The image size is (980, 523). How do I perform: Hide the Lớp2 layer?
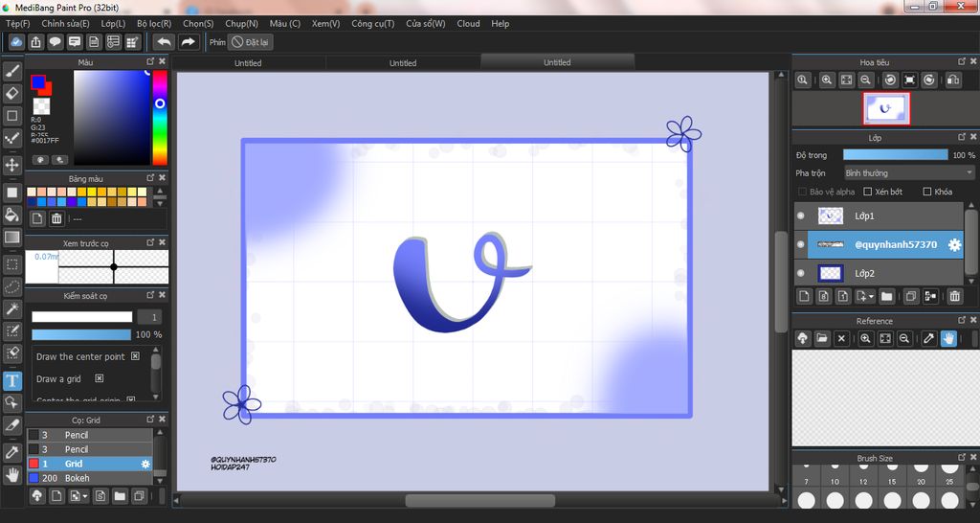pyautogui.click(x=801, y=273)
